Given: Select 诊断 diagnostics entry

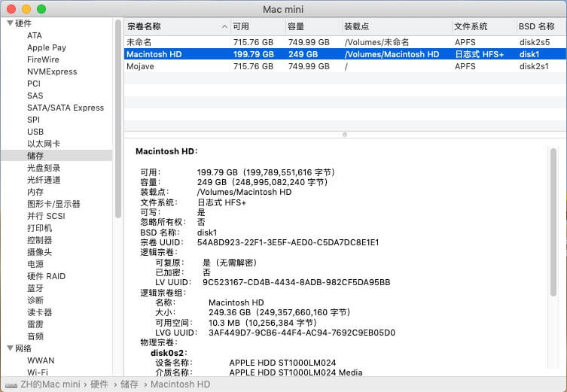Looking at the screenshot, I should [x=35, y=300].
